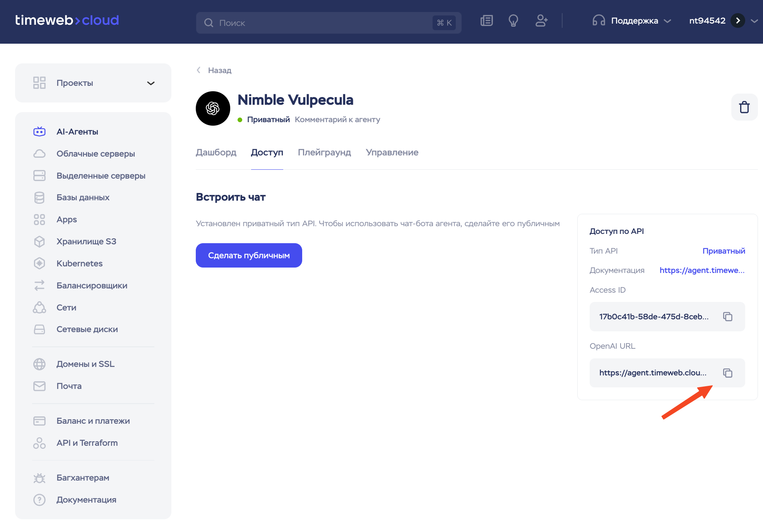Click the envelope icon for Почта
The width and height of the screenshot is (763, 532).
tap(39, 386)
